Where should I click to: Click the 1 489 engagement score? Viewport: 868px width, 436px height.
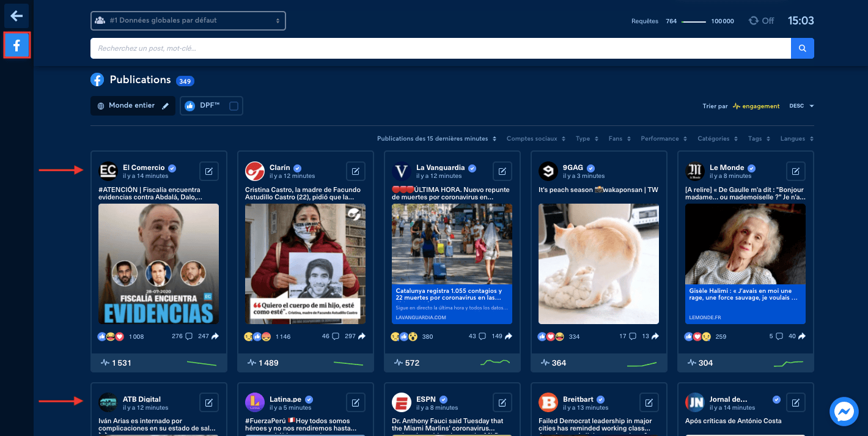263,363
